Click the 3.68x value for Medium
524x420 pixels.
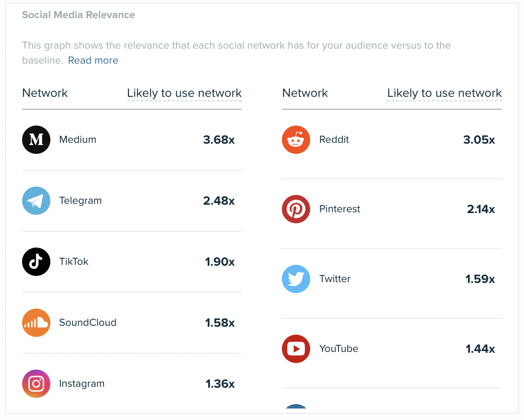coord(219,140)
